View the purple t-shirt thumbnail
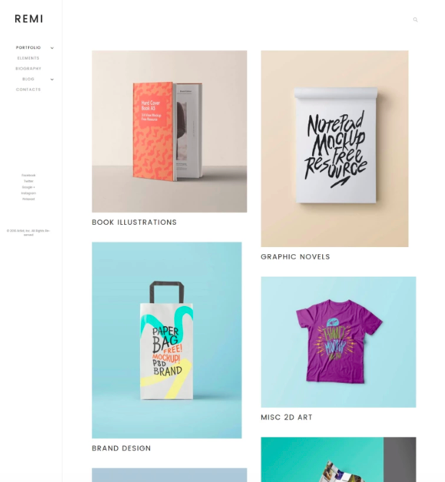Image resolution: width=445 pixels, height=482 pixels. click(338, 342)
